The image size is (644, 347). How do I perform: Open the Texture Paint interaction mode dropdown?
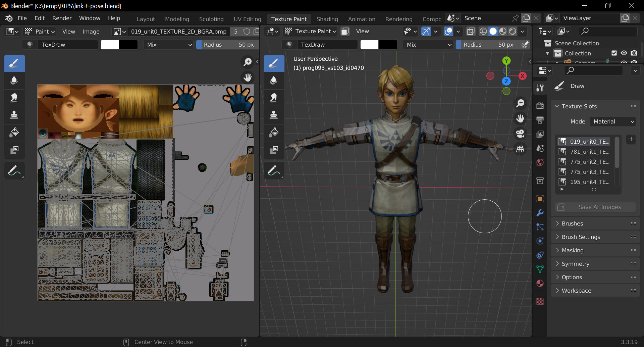[x=310, y=31]
